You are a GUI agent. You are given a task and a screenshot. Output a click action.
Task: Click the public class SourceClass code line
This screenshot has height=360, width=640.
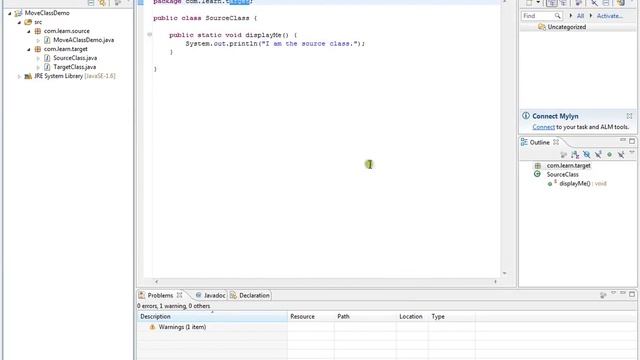(205, 18)
